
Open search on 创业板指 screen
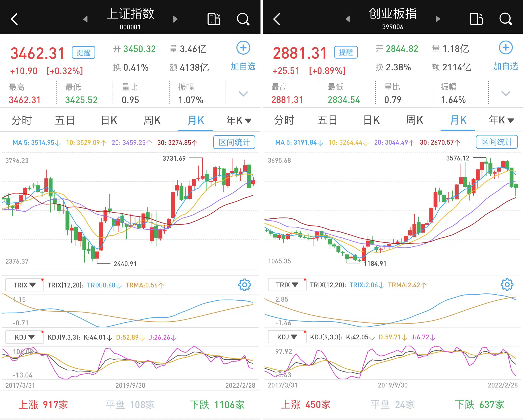pos(506,19)
